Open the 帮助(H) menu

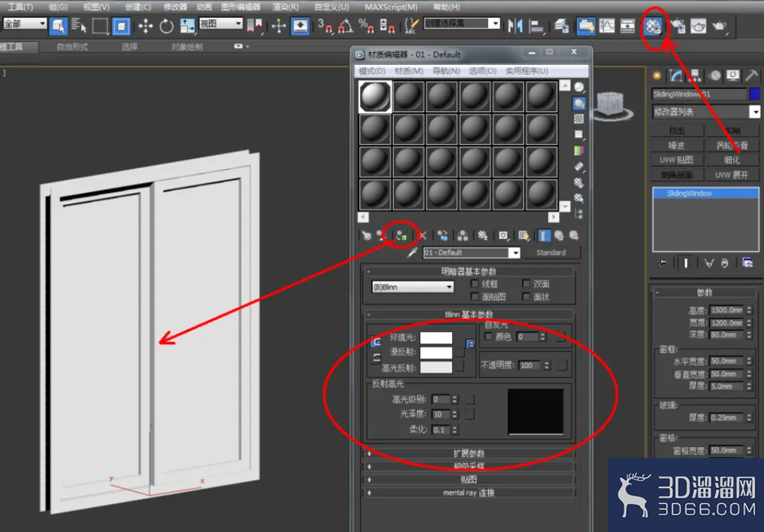[x=446, y=7]
